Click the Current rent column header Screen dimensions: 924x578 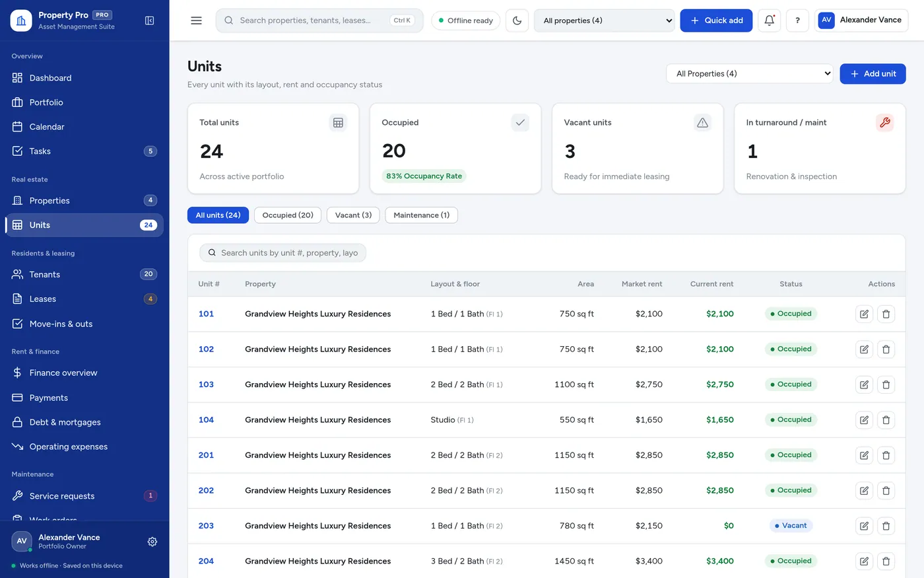711,284
